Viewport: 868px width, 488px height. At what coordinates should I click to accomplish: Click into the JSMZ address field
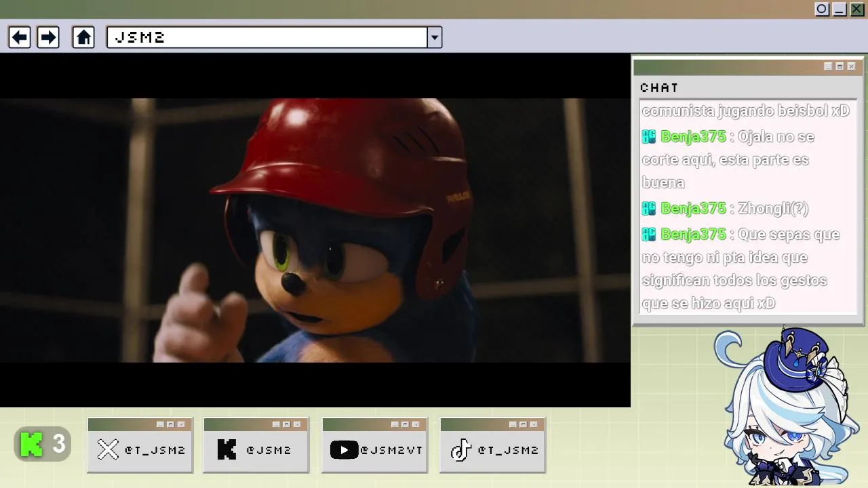point(267,37)
